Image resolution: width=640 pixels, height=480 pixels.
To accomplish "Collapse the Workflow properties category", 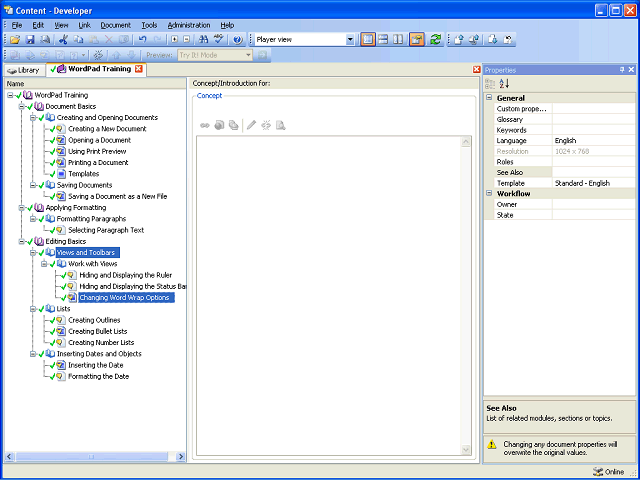I will point(489,193).
